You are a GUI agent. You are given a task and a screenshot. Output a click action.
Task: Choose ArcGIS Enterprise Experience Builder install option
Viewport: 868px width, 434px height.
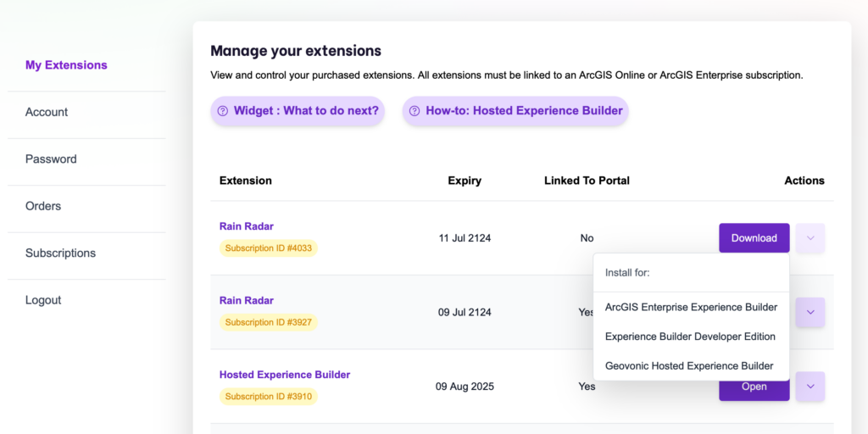point(692,307)
